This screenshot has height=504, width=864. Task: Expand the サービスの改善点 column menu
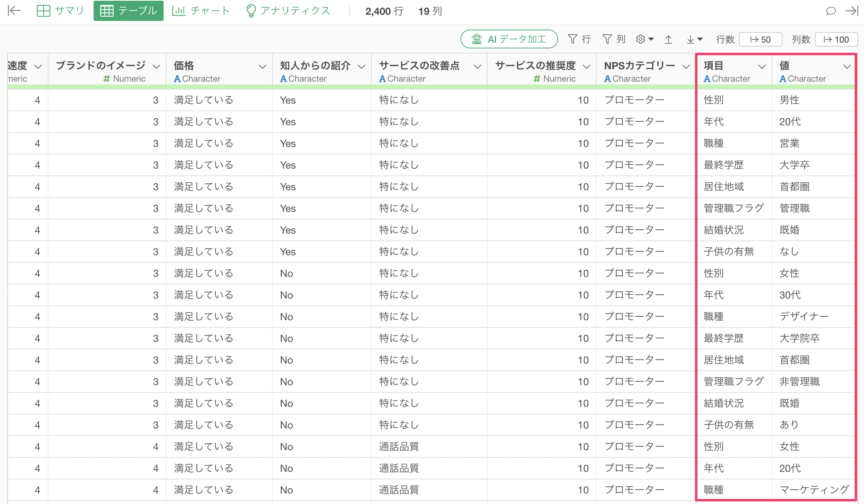coord(478,66)
